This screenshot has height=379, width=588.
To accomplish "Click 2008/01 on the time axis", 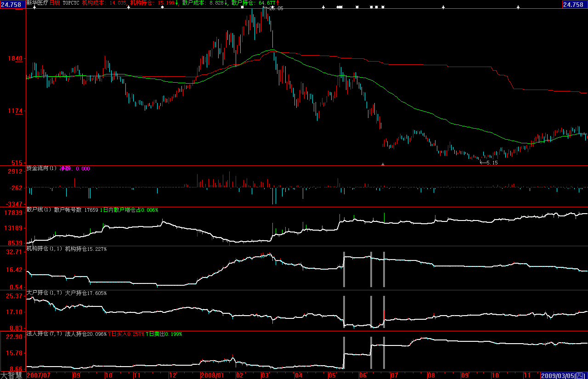I will click(211, 375).
